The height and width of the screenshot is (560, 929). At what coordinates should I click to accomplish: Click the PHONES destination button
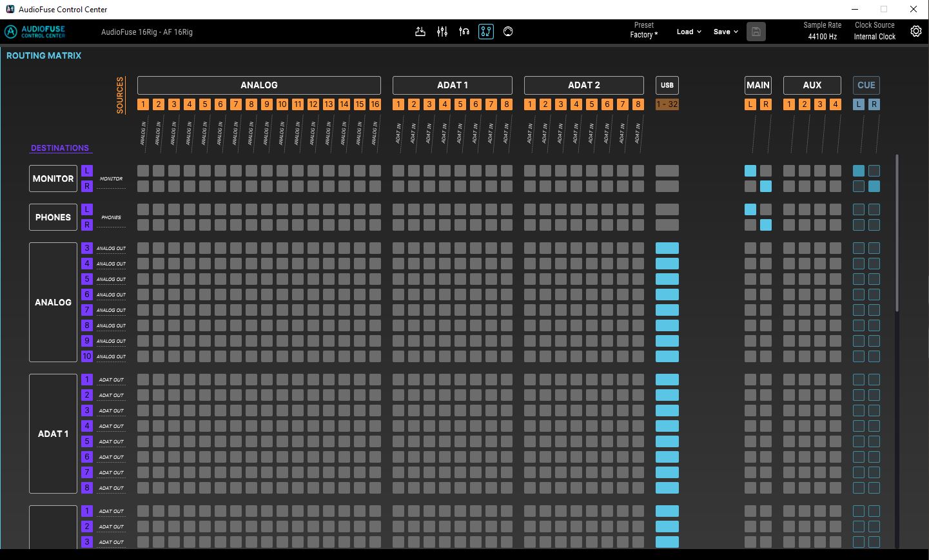[53, 217]
